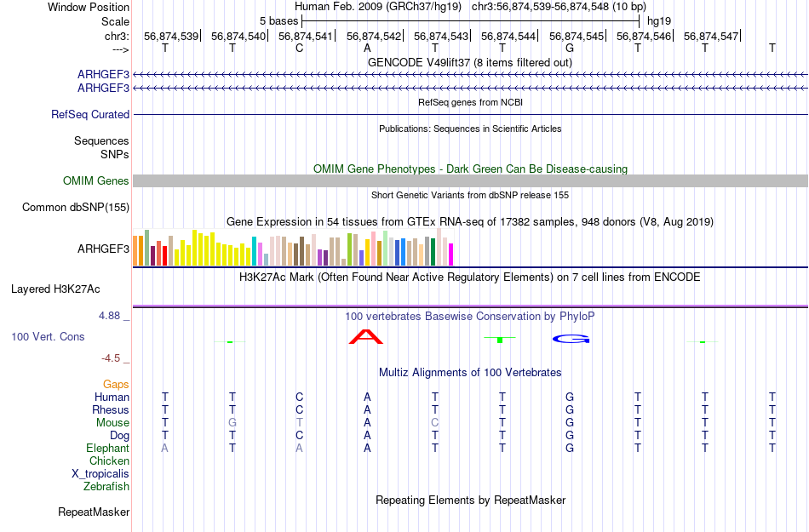The image size is (809, 532).
Task: Click the blue G conservation logo letter
Action: pos(571,339)
